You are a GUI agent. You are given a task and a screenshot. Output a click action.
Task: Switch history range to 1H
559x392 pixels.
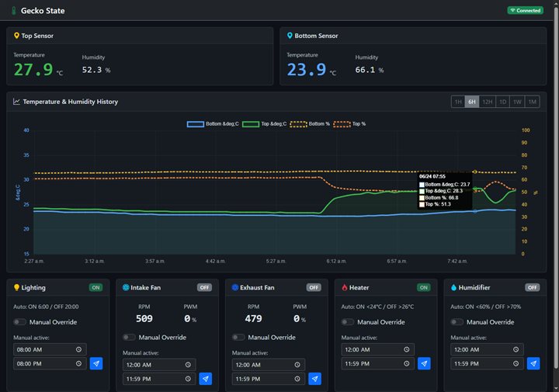click(x=458, y=102)
